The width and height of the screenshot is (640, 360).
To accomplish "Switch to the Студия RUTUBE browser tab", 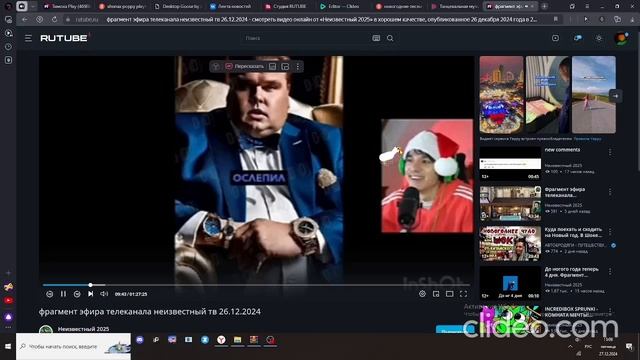I will [288, 7].
